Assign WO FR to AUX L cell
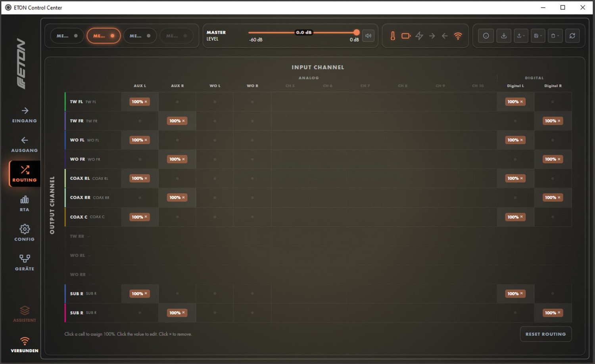595x364 pixels. pos(140,159)
